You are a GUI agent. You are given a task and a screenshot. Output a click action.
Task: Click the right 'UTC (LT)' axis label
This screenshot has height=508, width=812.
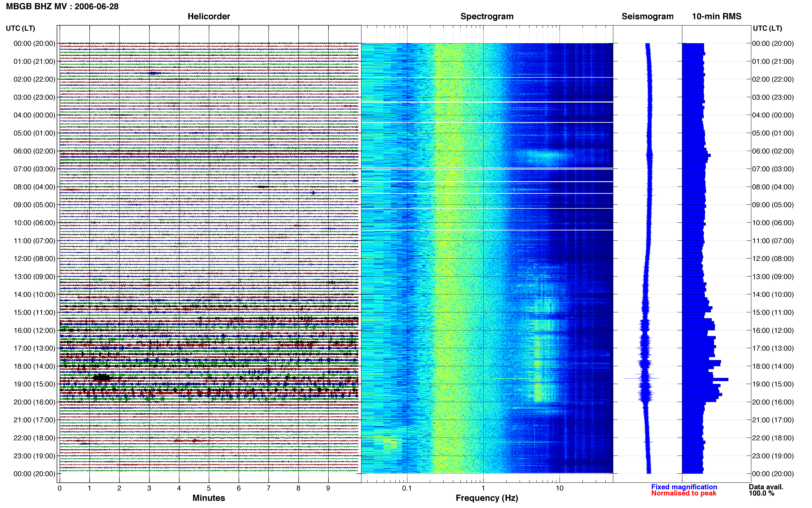(x=767, y=28)
